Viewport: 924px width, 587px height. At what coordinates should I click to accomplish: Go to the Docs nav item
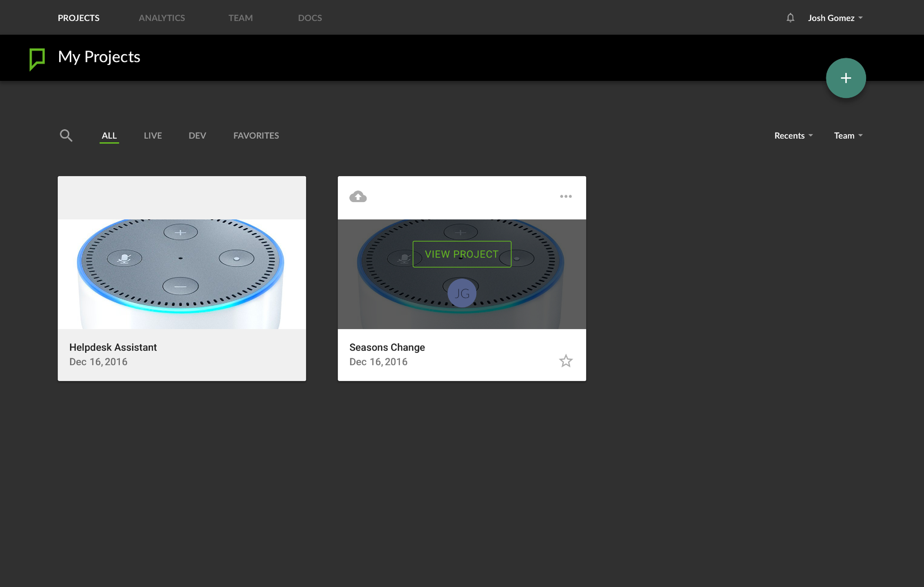(310, 18)
